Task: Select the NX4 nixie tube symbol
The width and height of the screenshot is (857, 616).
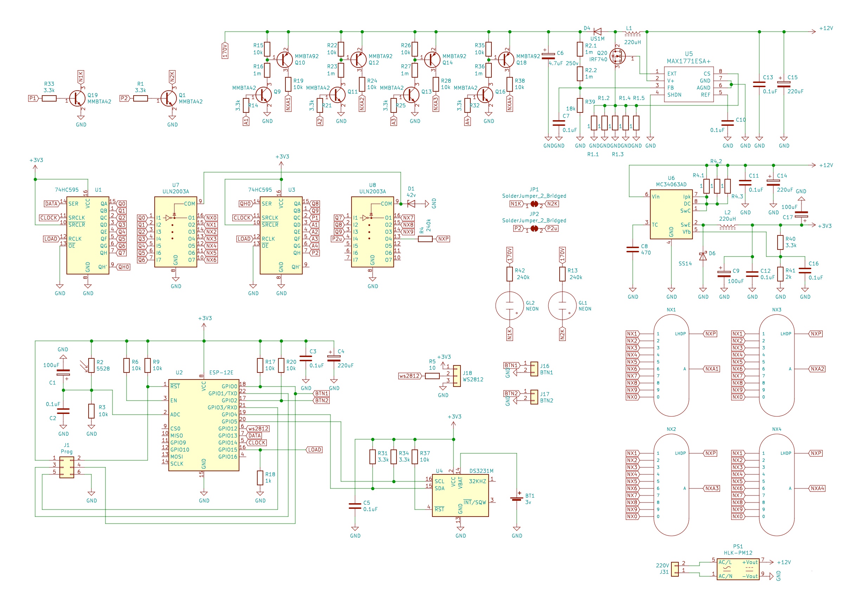Action: point(777,485)
